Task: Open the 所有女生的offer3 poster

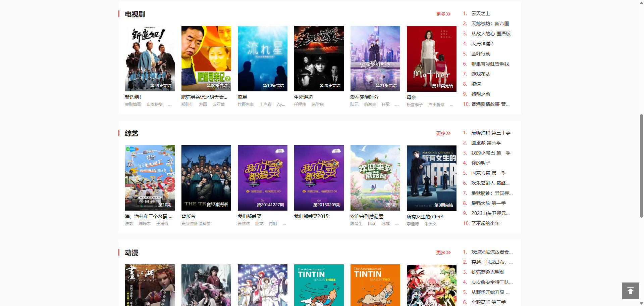Action: coord(431,178)
